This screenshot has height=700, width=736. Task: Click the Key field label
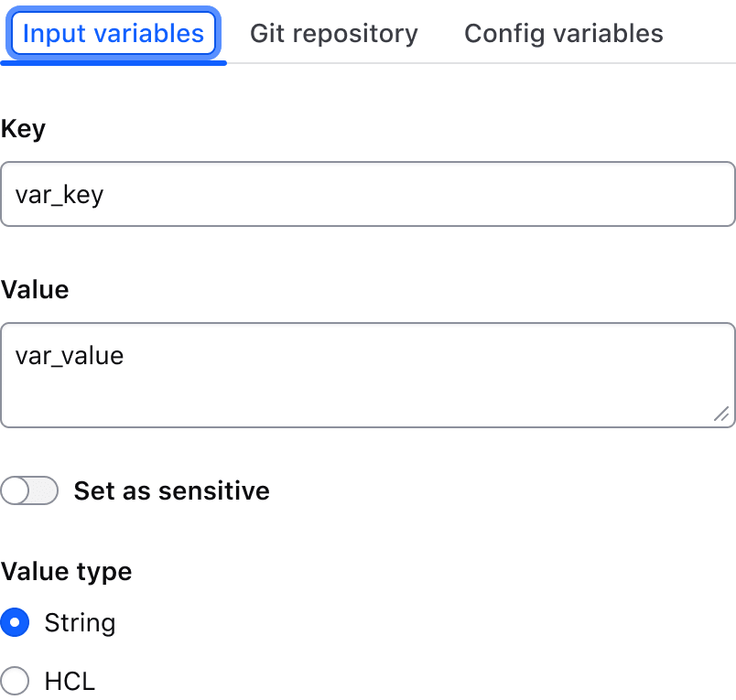23,128
